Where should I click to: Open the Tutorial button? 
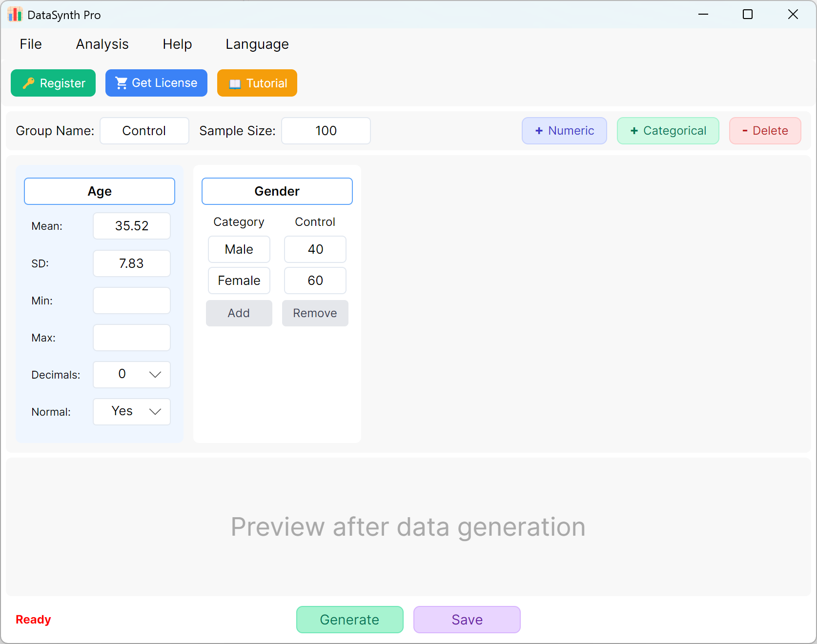click(257, 83)
